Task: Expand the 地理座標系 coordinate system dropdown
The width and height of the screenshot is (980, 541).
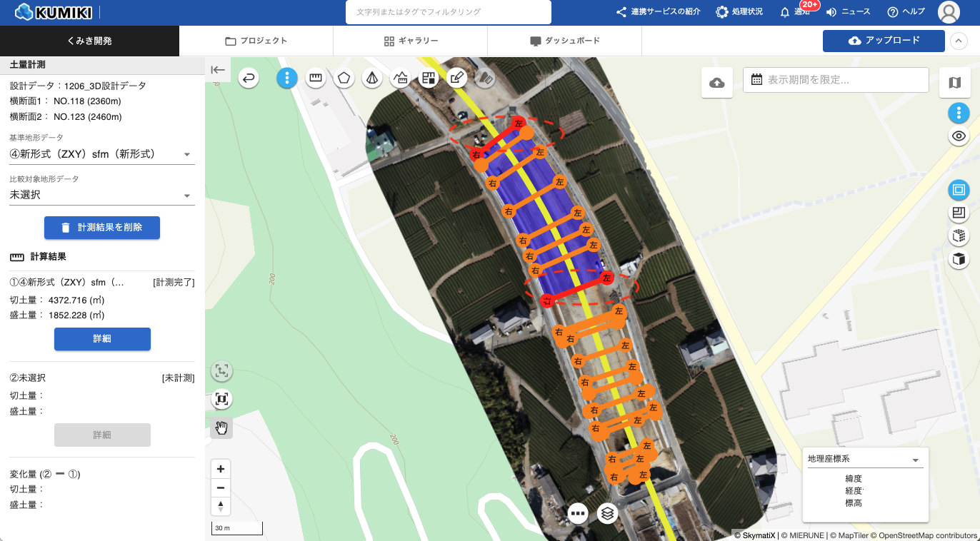Action: click(864, 460)
